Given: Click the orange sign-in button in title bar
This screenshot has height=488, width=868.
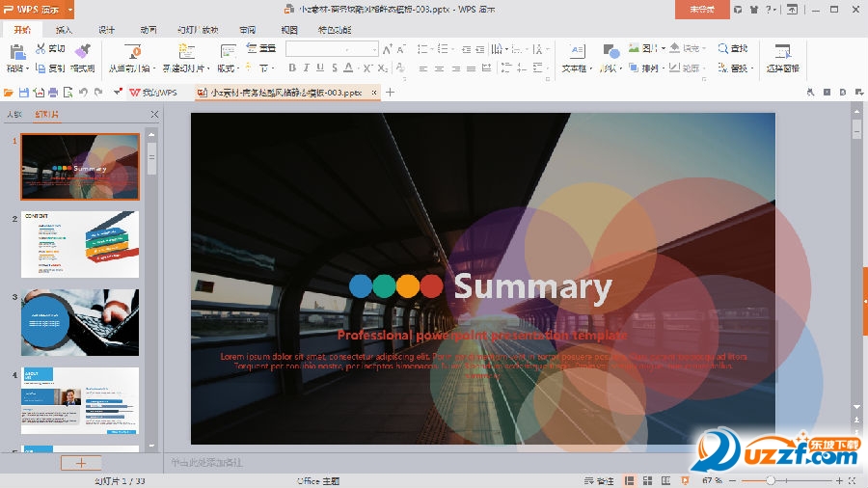Looking at the screenshot, I should 701,10.
